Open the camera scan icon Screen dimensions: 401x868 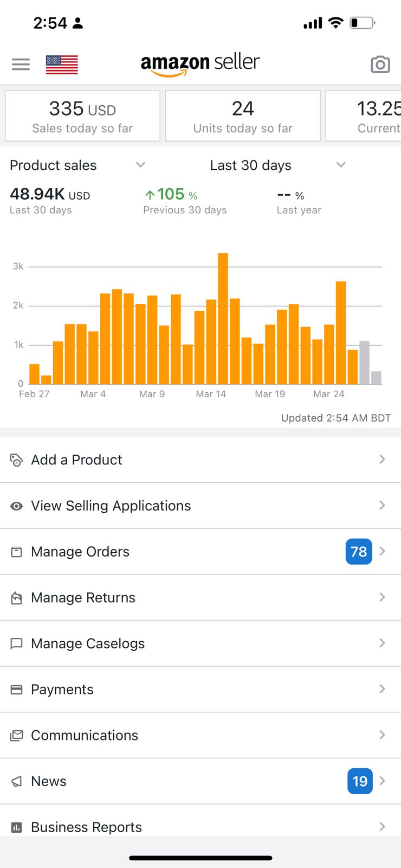tap(380, 65)
